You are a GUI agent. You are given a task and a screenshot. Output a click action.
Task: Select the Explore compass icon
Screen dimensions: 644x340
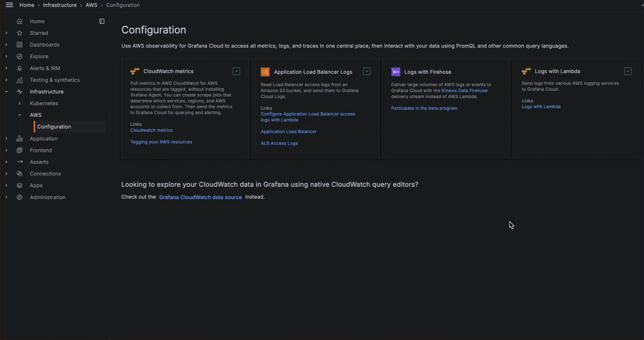[x=19, y=56]
